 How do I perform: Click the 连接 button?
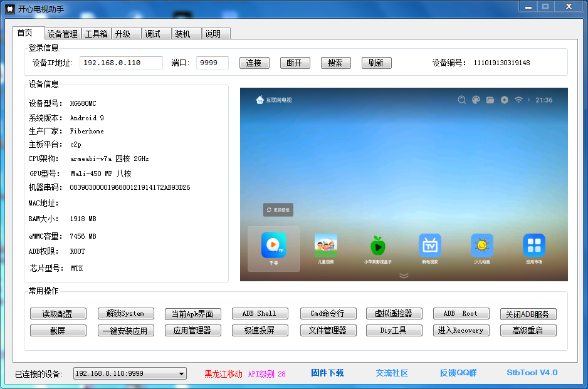coord(255,63)
